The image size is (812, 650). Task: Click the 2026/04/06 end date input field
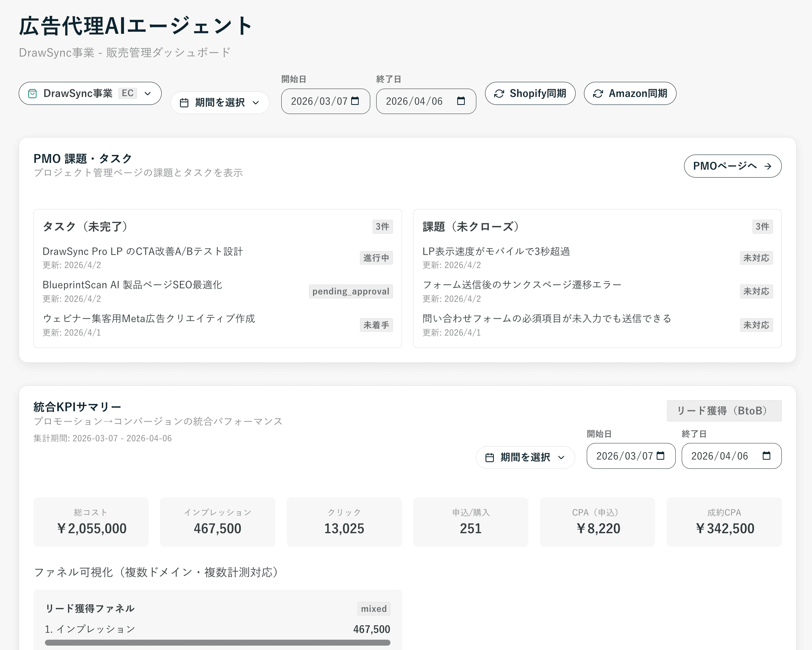tap(415, 101)
